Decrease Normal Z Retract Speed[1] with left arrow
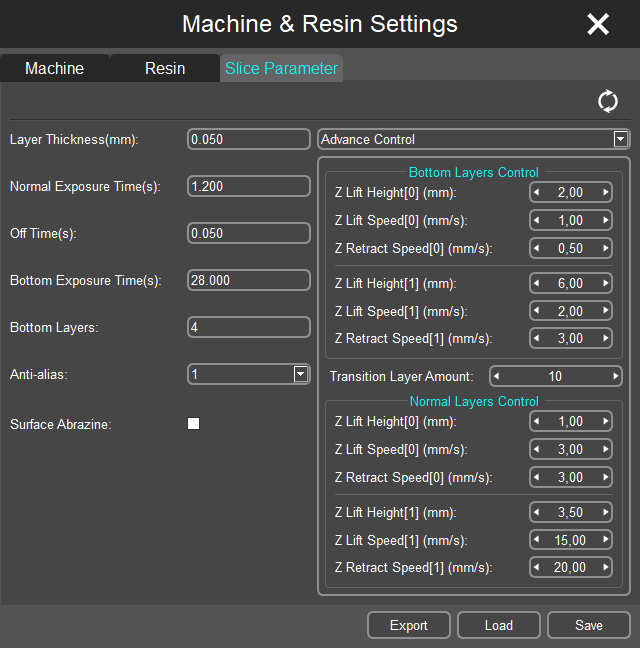 pyautogui.click(x=537, y=568)
